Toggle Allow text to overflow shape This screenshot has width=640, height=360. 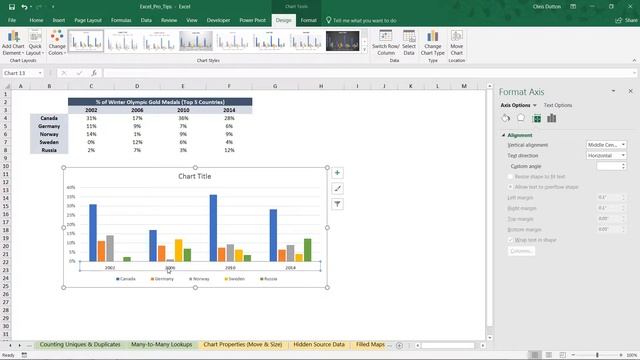[x=510, y=187]
